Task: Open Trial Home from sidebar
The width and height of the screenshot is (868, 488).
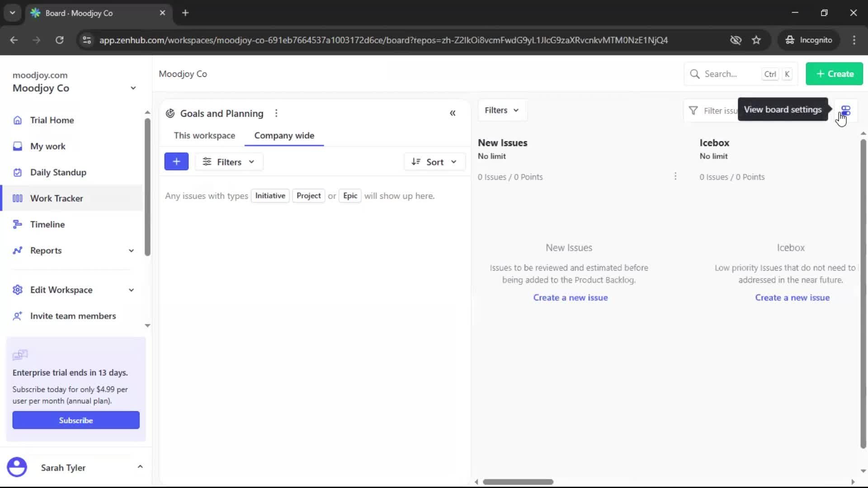Action: 52,120
